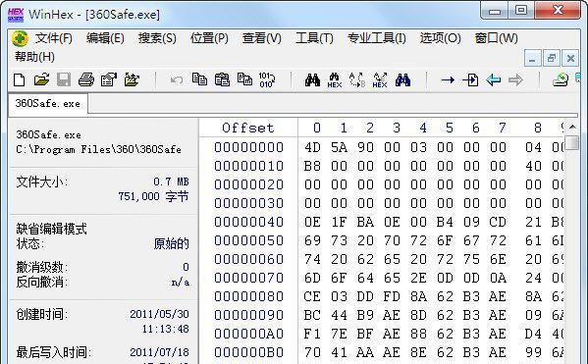Open the 编辑(E) menu
Image resolution: width=588 pixels, height=364 pixels.
coord(105,38)
